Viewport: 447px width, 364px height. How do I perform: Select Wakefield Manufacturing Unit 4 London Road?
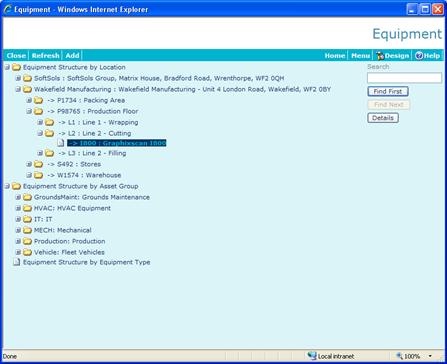click(x=182, y=89)
